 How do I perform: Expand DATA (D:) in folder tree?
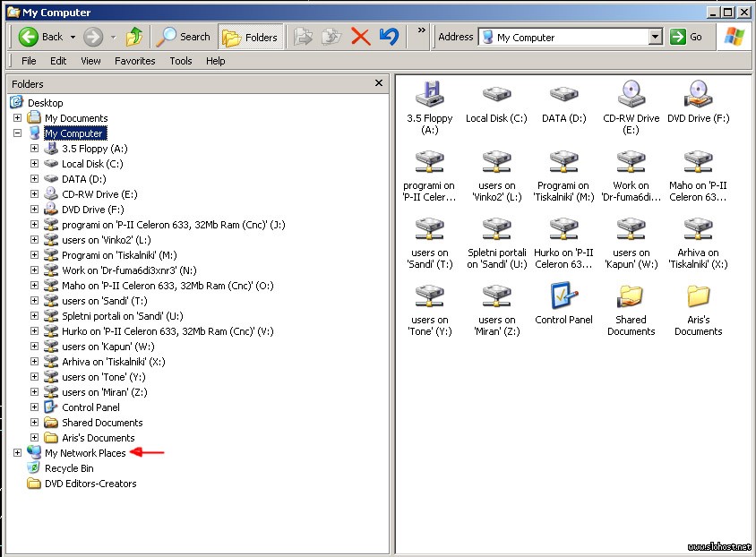tap(34, 179)
